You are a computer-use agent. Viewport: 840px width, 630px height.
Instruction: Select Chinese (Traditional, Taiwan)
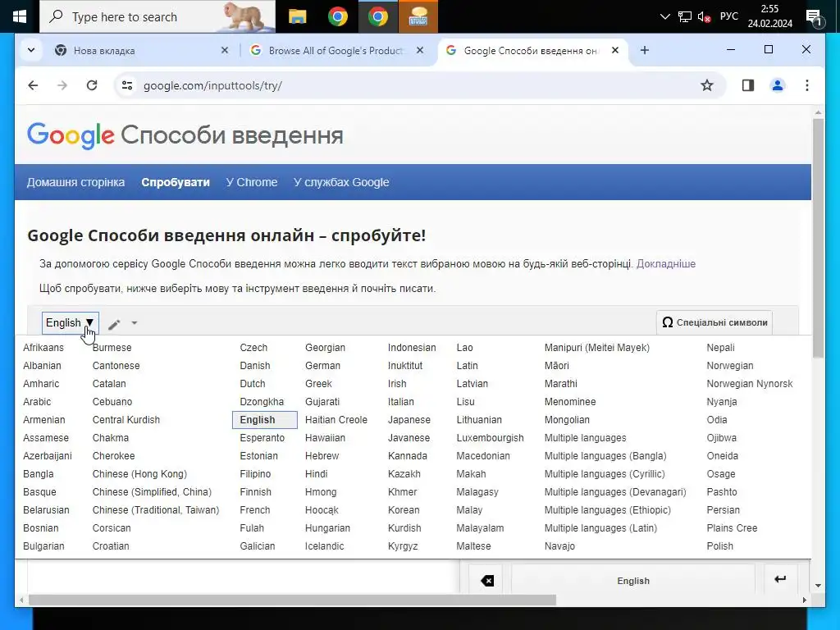156,510
